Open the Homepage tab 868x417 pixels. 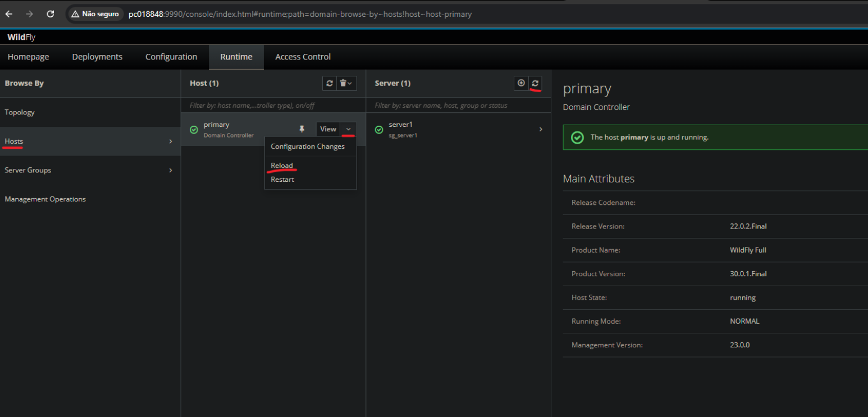click(28, 57)
